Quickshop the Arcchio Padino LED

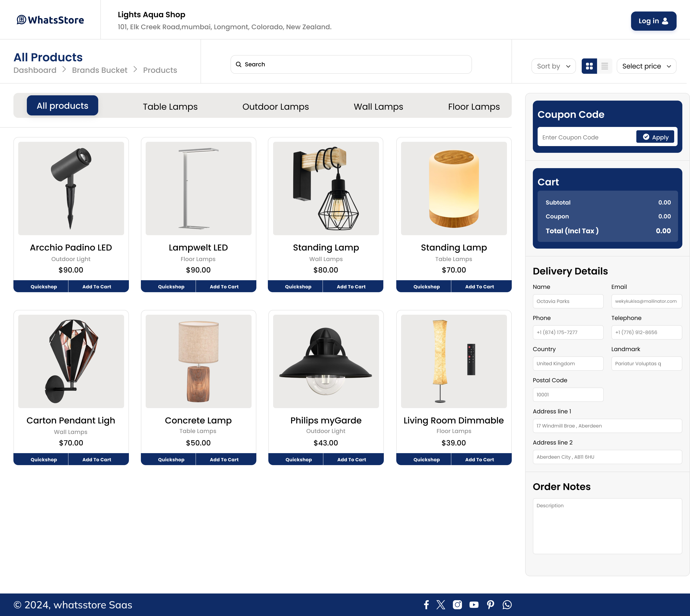coord(44,286)
